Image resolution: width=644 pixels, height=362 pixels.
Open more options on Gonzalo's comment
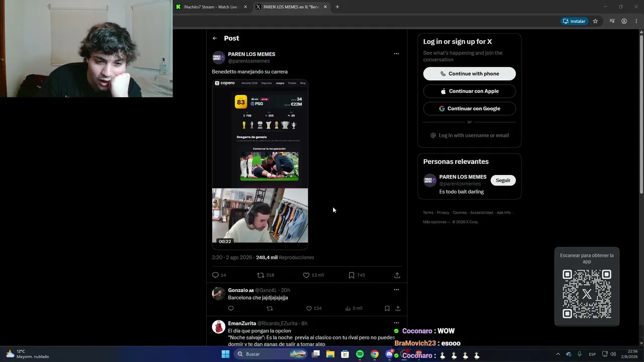pyautogui.click(x=396, y=290)
